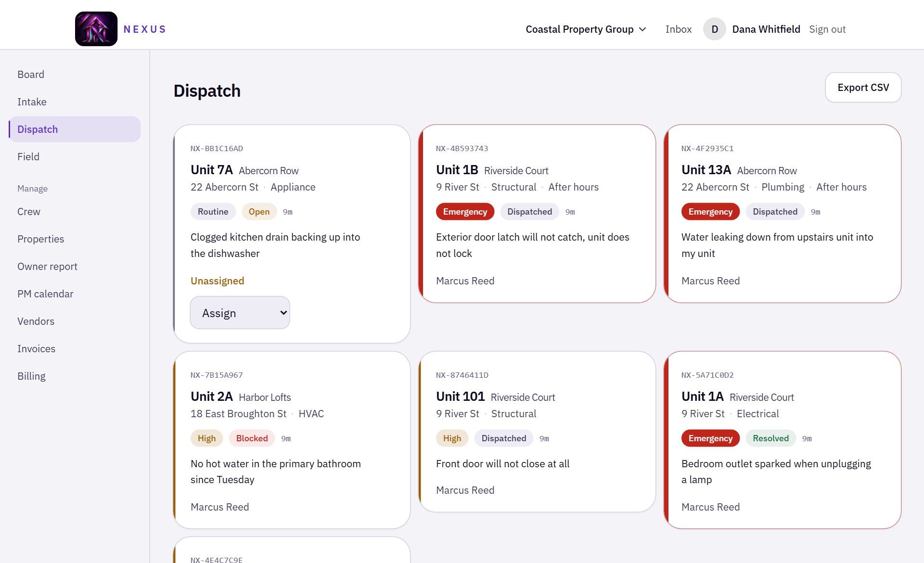Open the Unit 7A Abercorn Row card title

244,170
